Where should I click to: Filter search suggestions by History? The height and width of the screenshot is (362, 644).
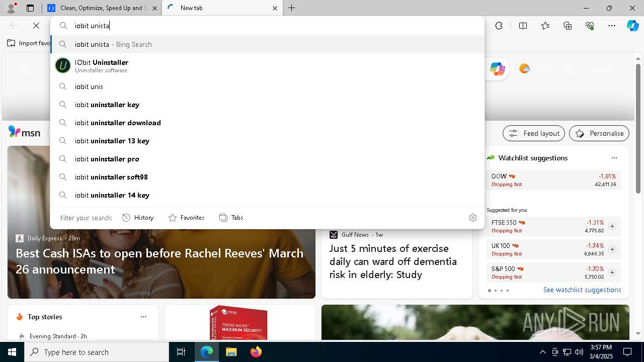click(138, 218)
